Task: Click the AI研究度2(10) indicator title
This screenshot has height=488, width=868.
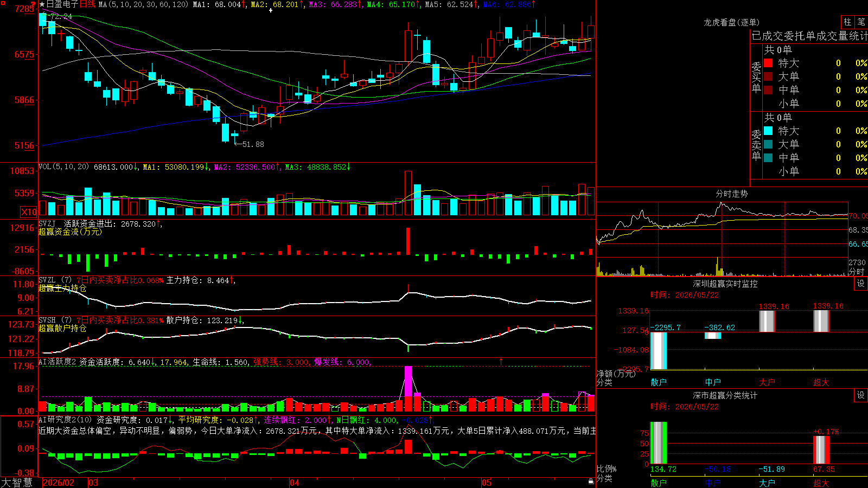Action: pyautogui.click(x=65, y=420)
